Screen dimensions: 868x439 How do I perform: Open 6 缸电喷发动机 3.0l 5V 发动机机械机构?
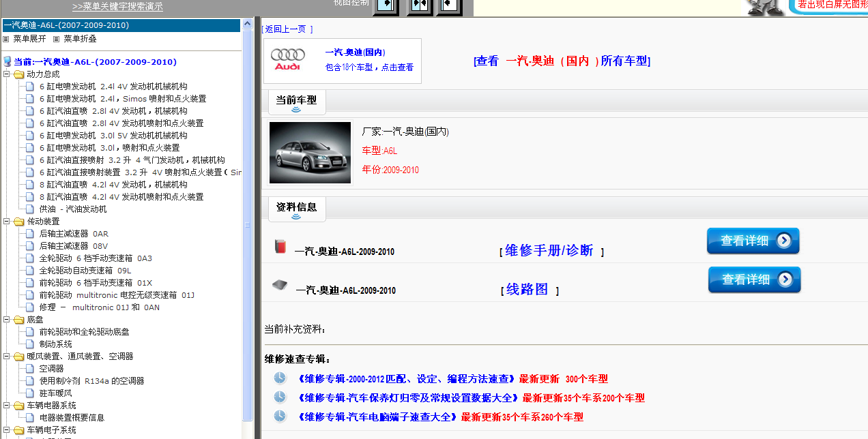click(113, 136)
